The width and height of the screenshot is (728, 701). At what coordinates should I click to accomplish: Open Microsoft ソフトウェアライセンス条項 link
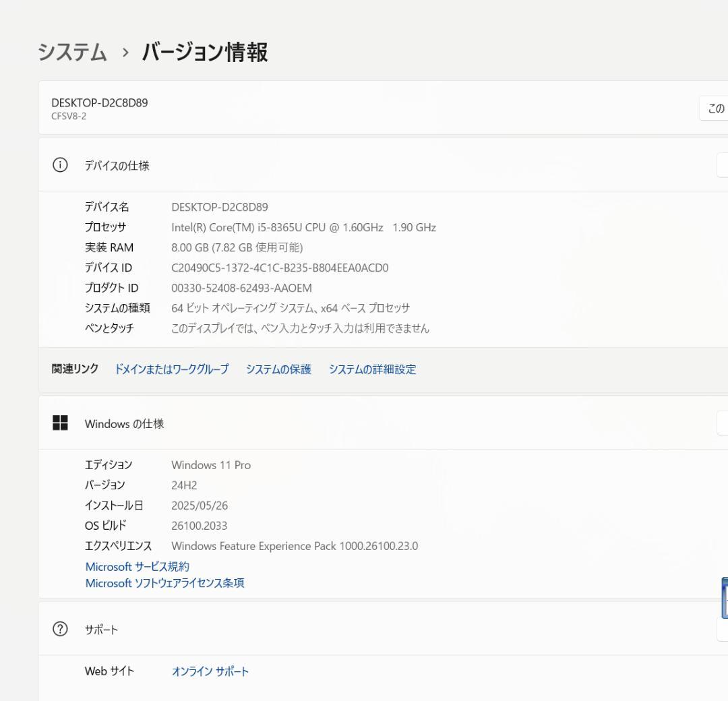[164, 583]
